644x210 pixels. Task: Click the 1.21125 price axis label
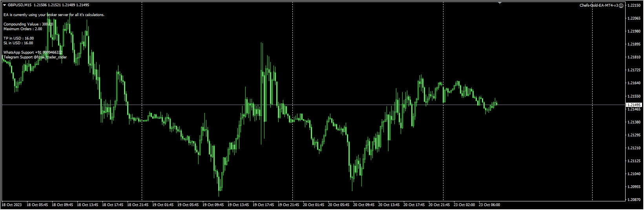(x=634, y=161)
